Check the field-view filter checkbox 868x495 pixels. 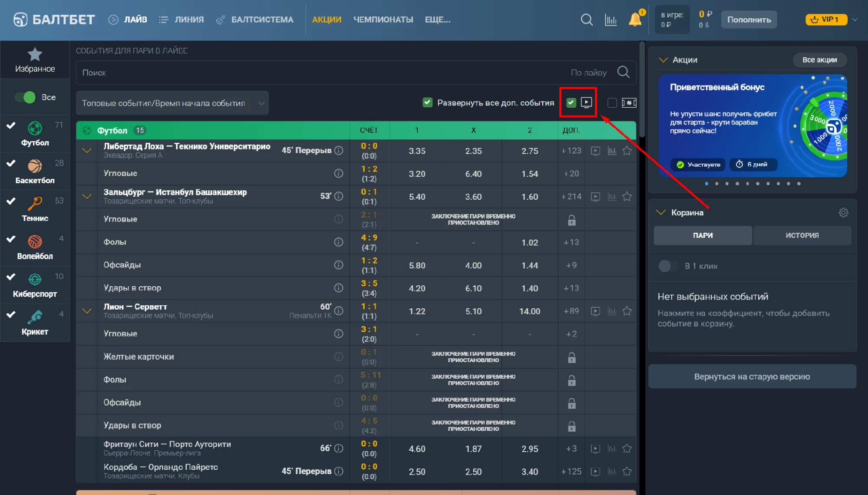[x=612, y=103]
